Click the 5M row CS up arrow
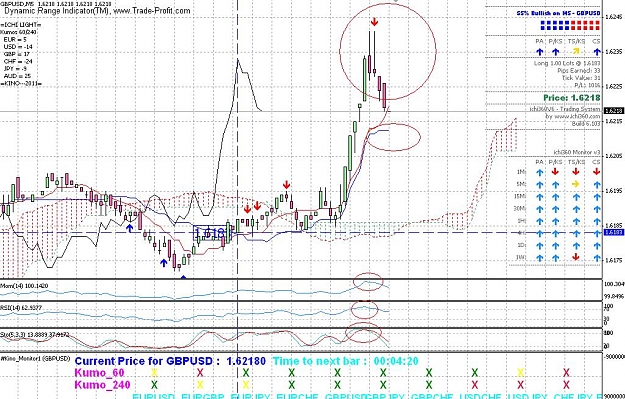The height and width of the screenshot is (399, 625). coord(596,185)
